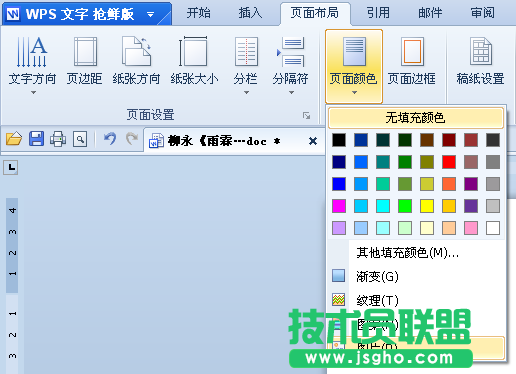This screenshot has height=374, width=516.
Task: Open Page Setup dialog launcher
Action: [x=306, y=115]
